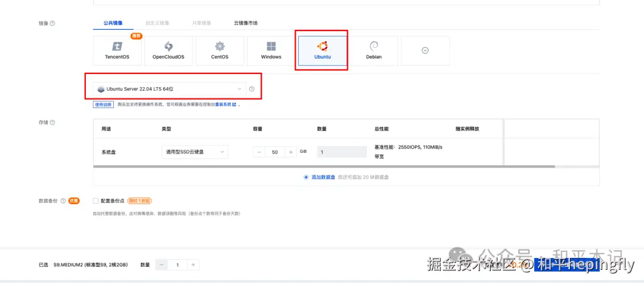Image resolution: width=644 pixels, height=283 pixels.
Task: Click the plus icon beside 添加数据盘
Action: 305,177
